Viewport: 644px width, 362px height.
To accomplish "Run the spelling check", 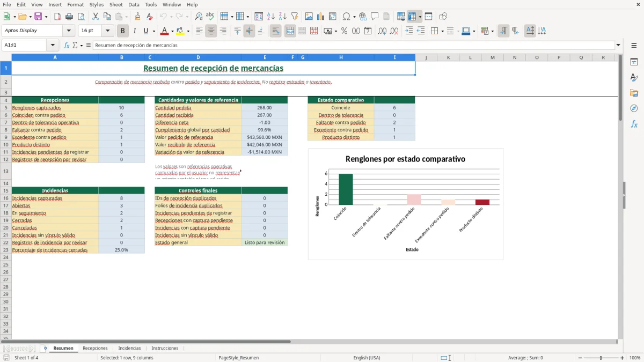I will click(210, 17).
